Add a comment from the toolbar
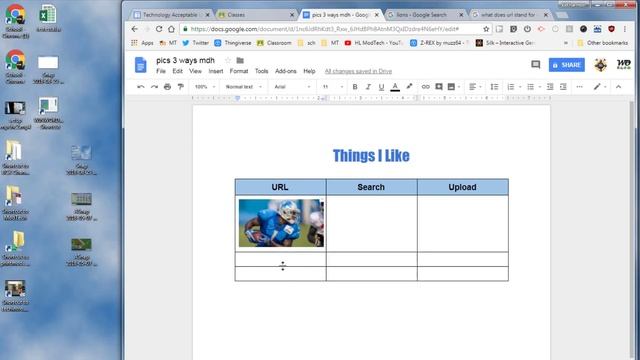The image size is (640, 360). tap(439, 87)
